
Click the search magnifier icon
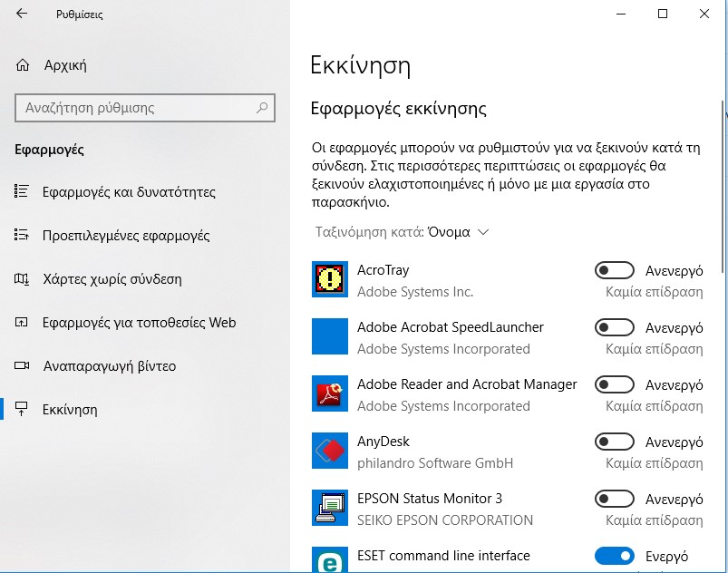pos(262,108)
